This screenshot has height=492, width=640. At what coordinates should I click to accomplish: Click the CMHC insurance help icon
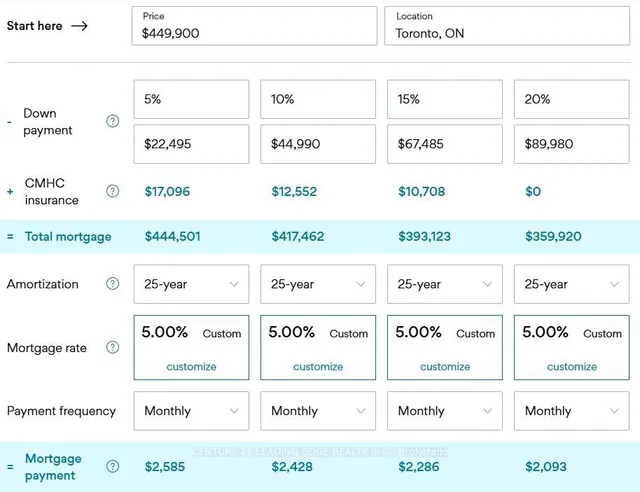(113, 191)
